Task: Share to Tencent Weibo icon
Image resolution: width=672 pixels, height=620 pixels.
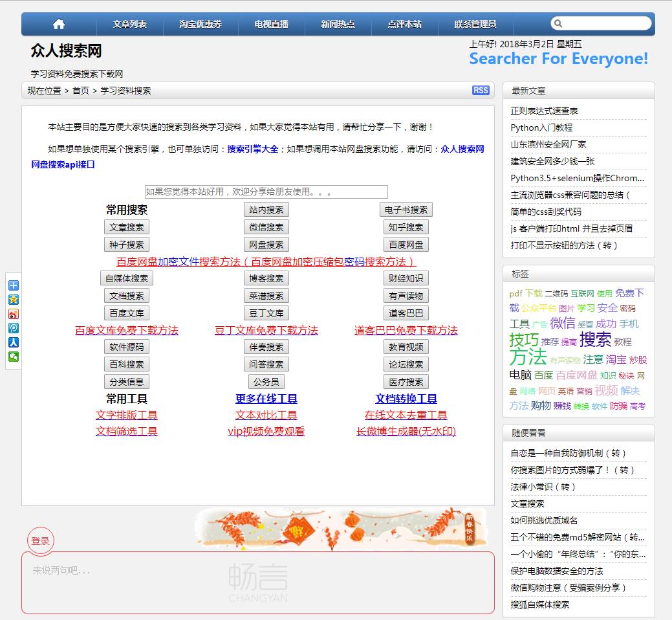Action: 14,328
